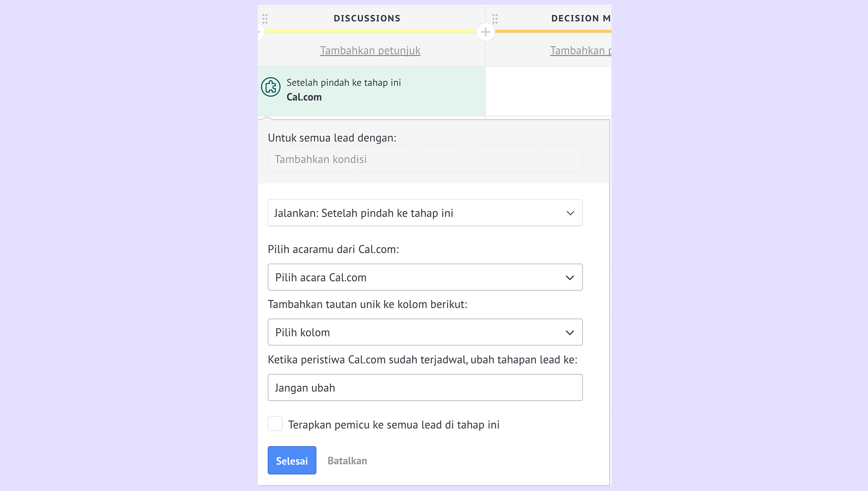This screenshot has width=868, height=491.
Task: Open the 'Pilih kolom' dropdown
Action: tap(425, 332)
